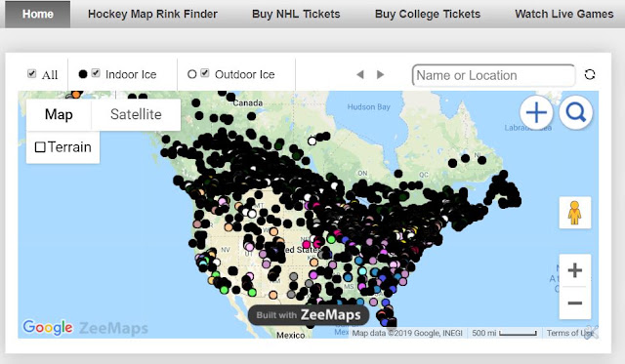The height and width of the screenshot is (364, 625).
Task: Open the Home navigation tab
Action: [x=37, y=14]
